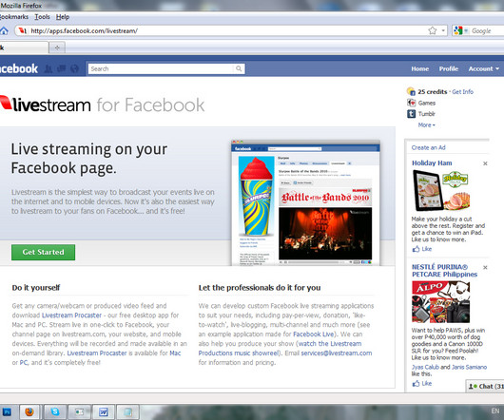Click the Livestream favicon in address bar
504x420 pixels.
23,30
